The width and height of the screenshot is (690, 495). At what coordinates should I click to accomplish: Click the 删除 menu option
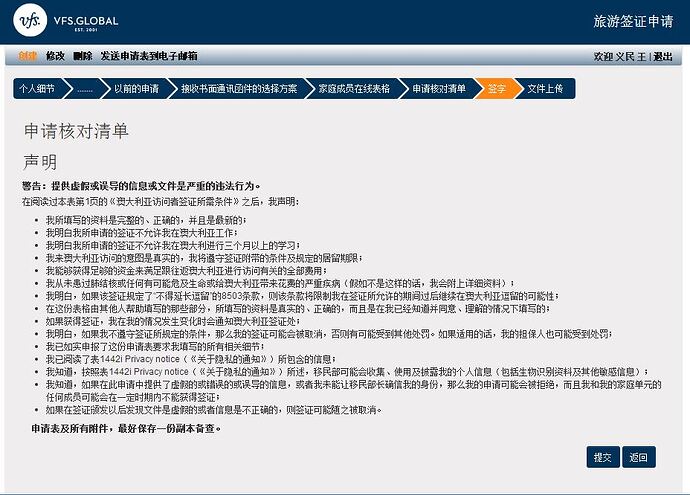[x=82, y=56]
